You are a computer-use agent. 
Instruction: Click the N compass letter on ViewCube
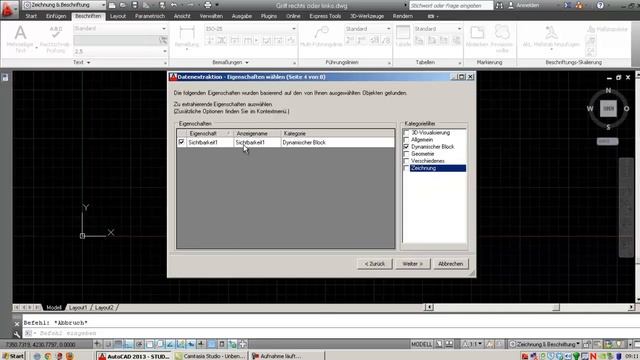pyautogui.click(x=608, y=91)
